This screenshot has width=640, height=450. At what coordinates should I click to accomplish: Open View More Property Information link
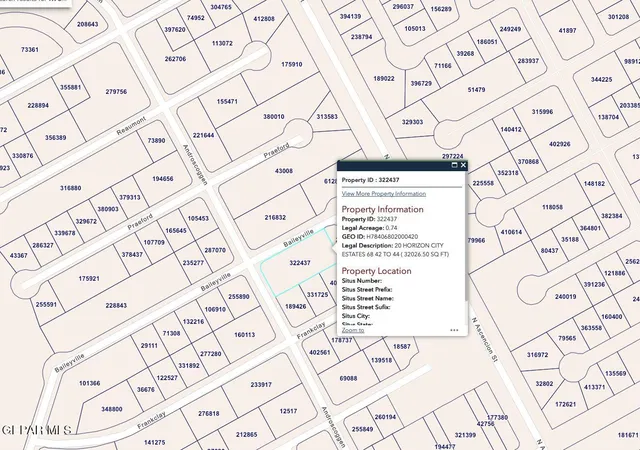(384, 194)
